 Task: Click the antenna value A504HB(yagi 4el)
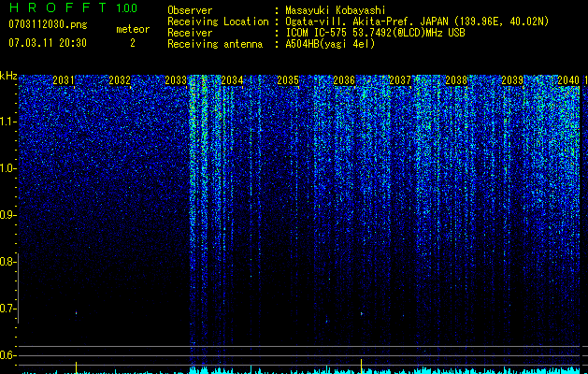[330, 44]
